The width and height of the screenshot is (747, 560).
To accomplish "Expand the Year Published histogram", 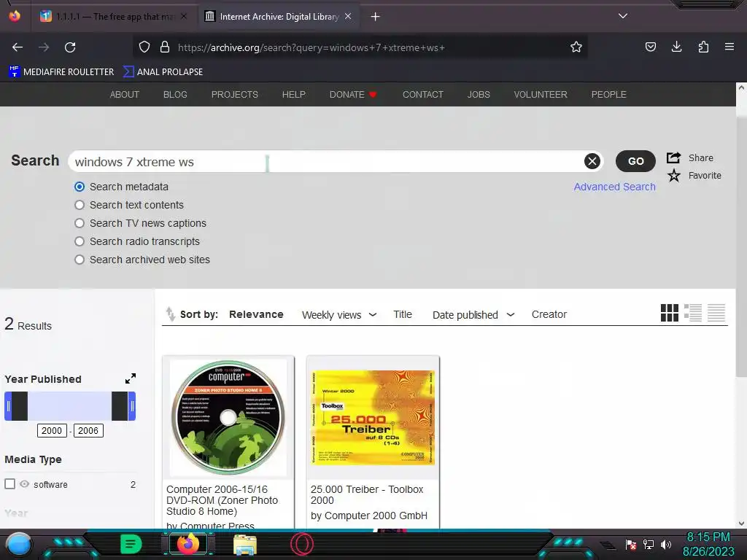I will (131, 378).
